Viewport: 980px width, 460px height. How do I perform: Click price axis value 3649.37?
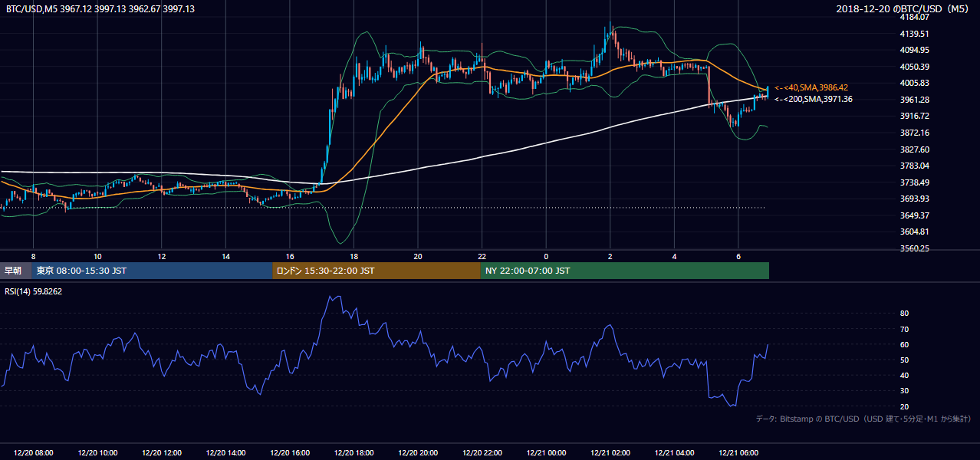pyautogui.click(x=915, y=215)
